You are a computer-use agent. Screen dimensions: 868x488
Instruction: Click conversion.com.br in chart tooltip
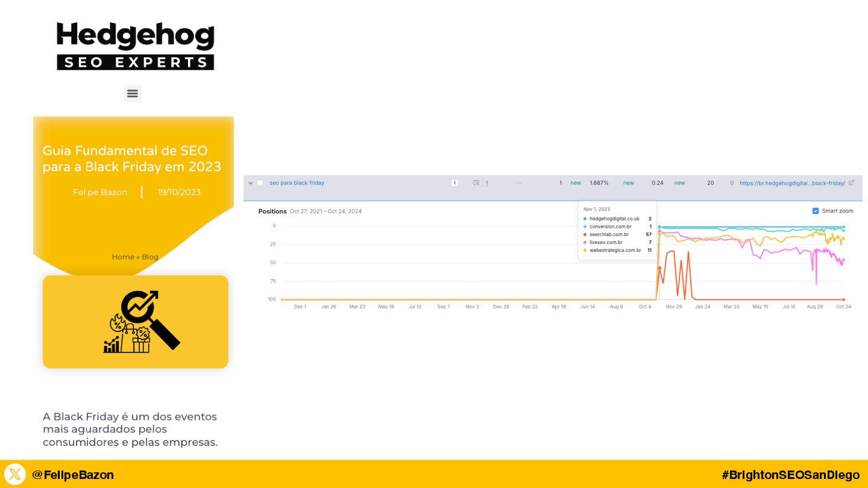(x=610, y=227)
